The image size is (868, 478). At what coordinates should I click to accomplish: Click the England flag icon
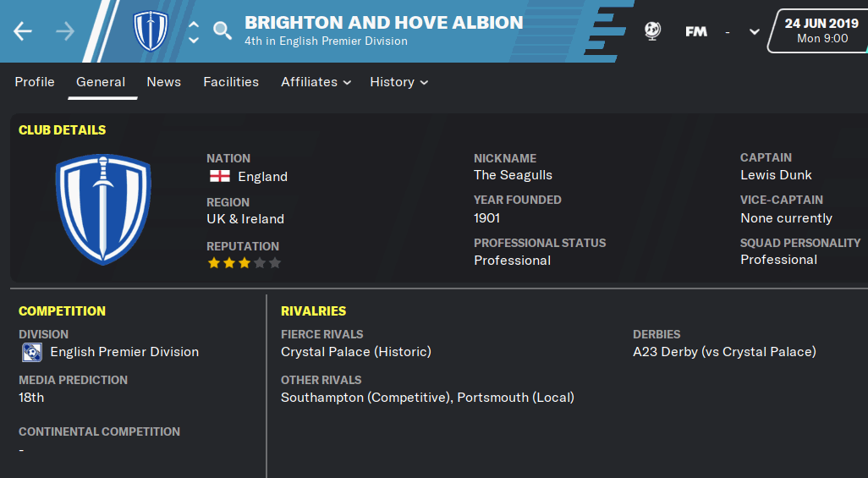[219, 176]
